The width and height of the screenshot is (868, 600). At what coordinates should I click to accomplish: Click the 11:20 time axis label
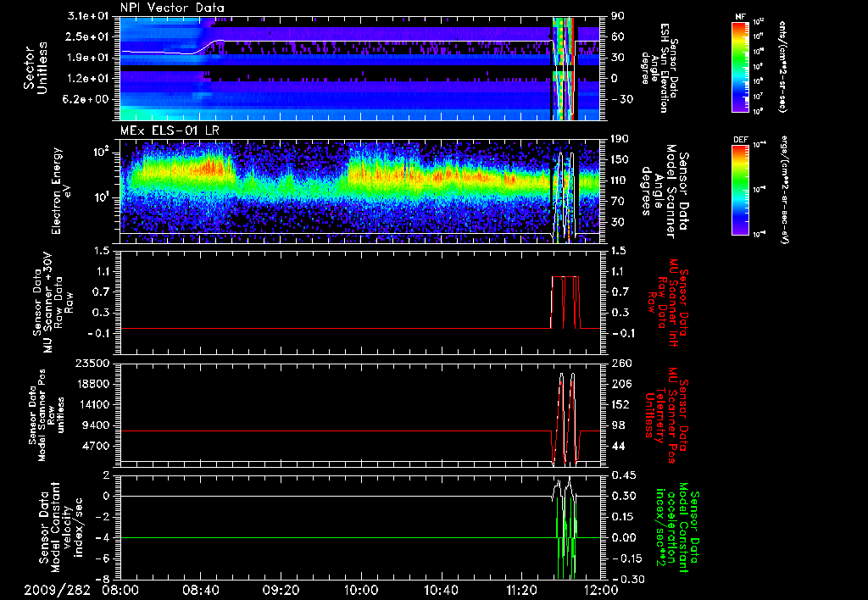(x=522, y=589)
